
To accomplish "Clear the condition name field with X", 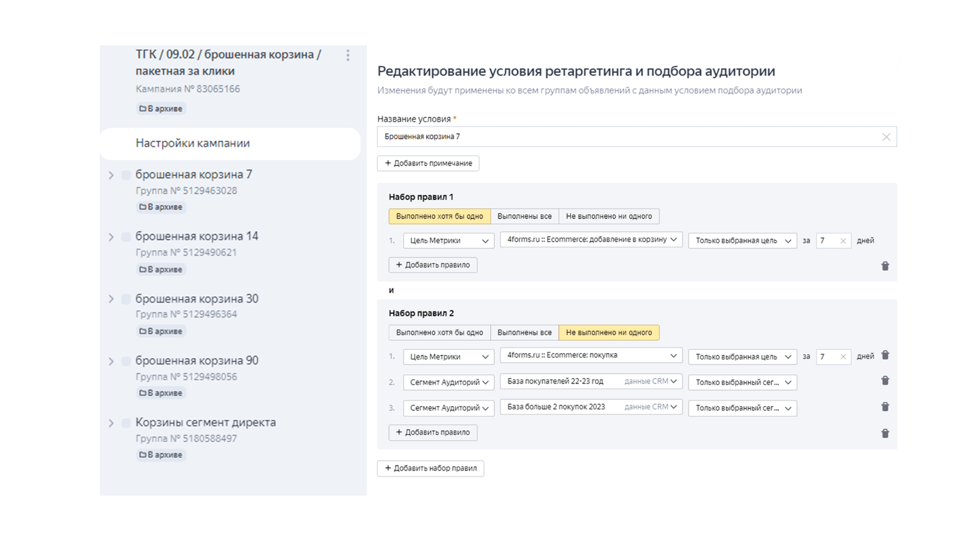I will (x=886, y=137).
